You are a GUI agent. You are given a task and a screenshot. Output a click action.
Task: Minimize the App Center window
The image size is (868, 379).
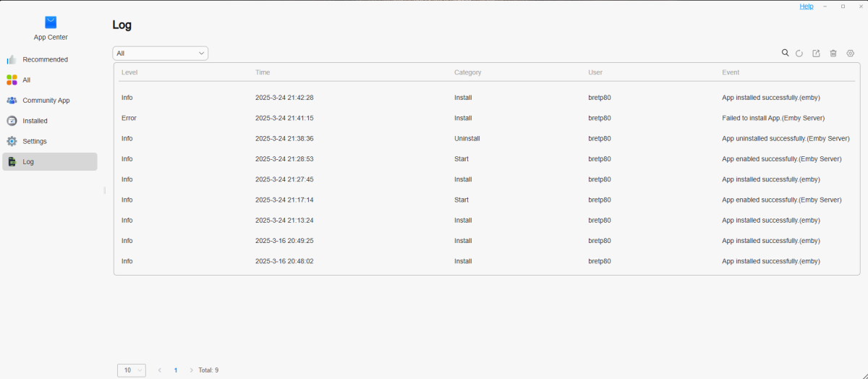[825, 6]
